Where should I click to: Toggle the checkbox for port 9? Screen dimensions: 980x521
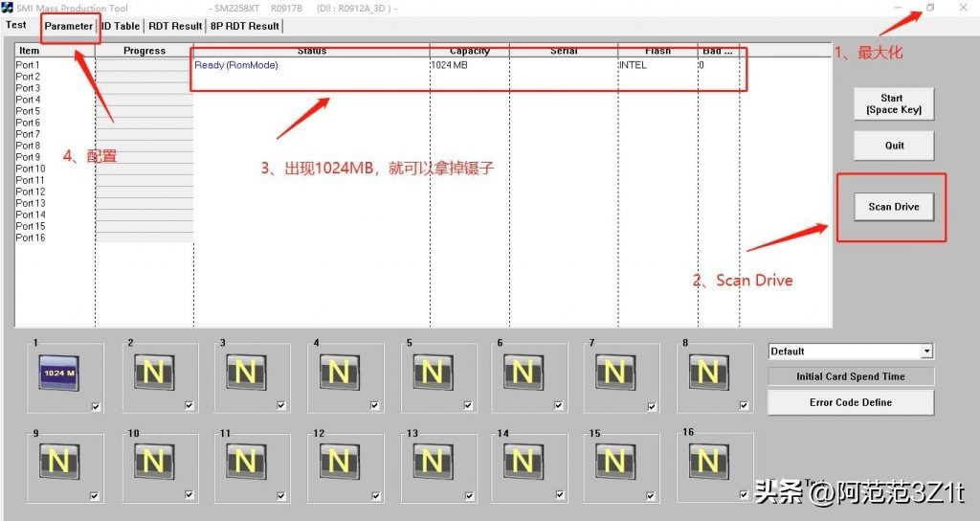click(95, 496)
